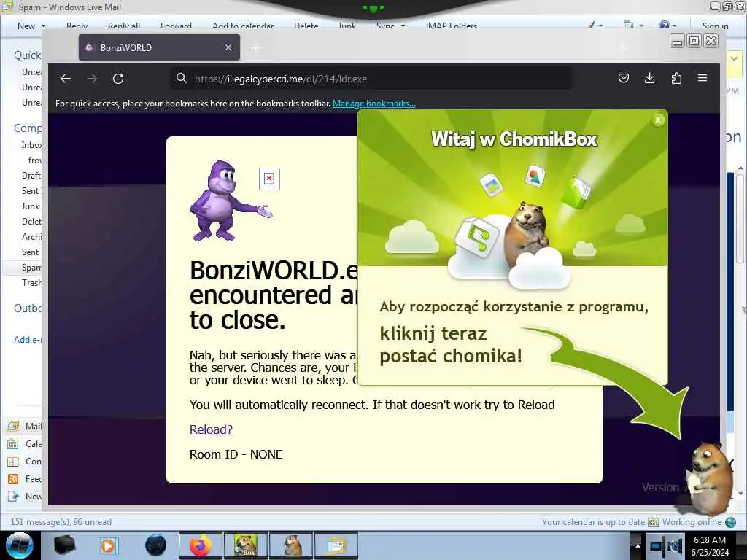Switch to Calendar view in Live Mail
Screen dimensions: 747x560
(25, 444)
